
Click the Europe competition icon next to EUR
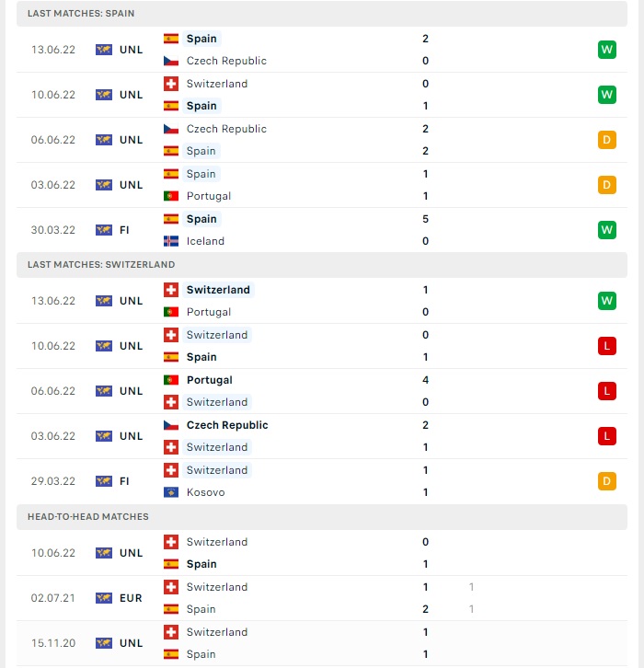pyautogui.click(x=104, y=598)
